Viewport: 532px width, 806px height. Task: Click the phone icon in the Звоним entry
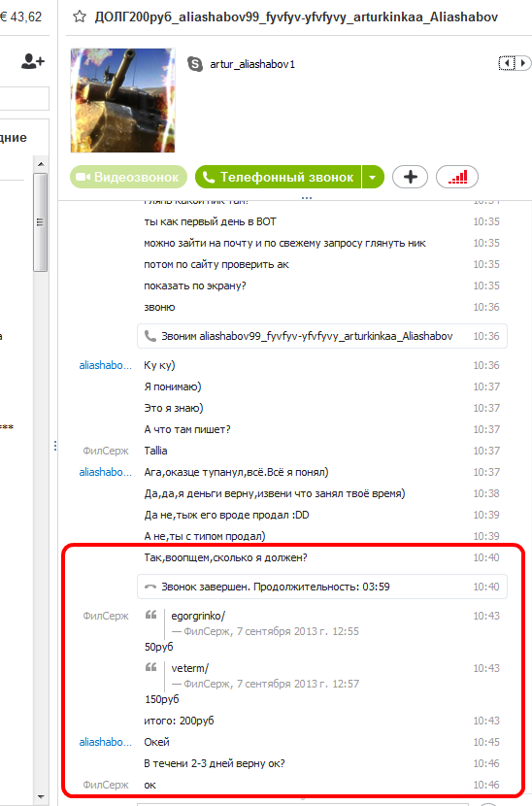(150, 336)
